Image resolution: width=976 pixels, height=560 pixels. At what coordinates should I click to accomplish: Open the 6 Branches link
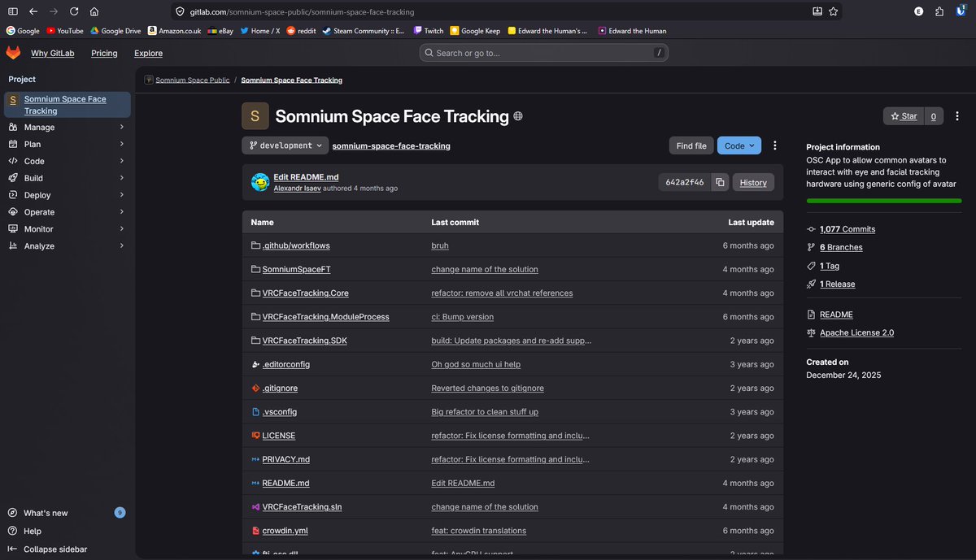(841, 247)
